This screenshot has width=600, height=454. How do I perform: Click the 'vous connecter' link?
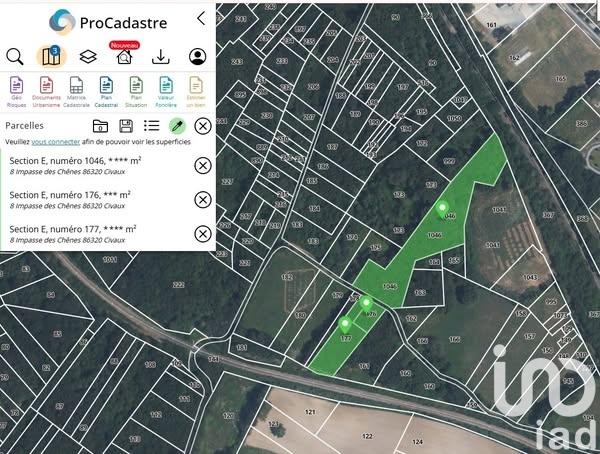point(56,143)
